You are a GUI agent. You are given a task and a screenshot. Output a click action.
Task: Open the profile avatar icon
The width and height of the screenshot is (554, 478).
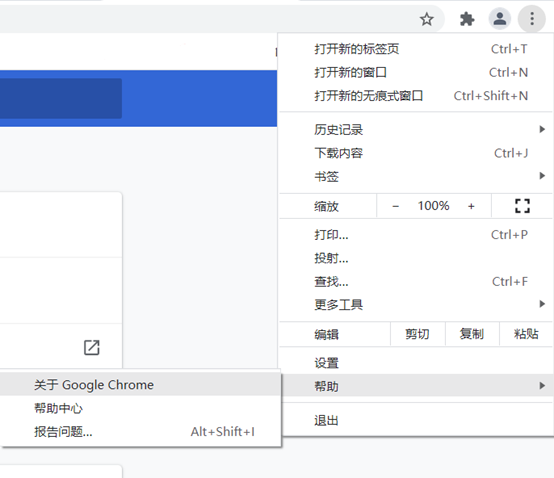click(500, 19)
